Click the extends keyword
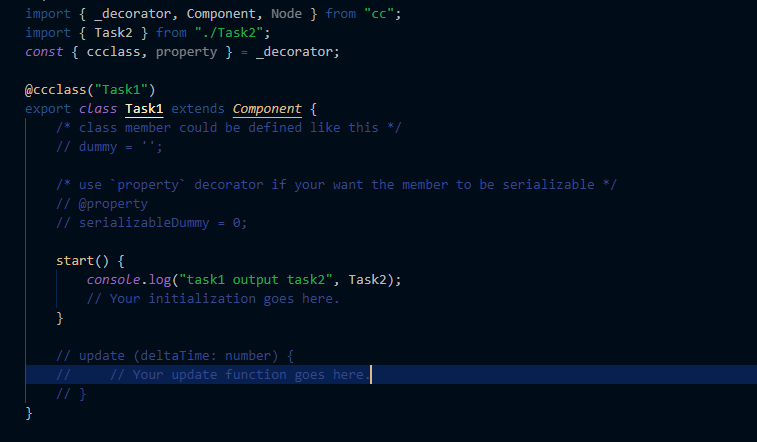Screen dimensions: 757x442 (x=198, y=108)
